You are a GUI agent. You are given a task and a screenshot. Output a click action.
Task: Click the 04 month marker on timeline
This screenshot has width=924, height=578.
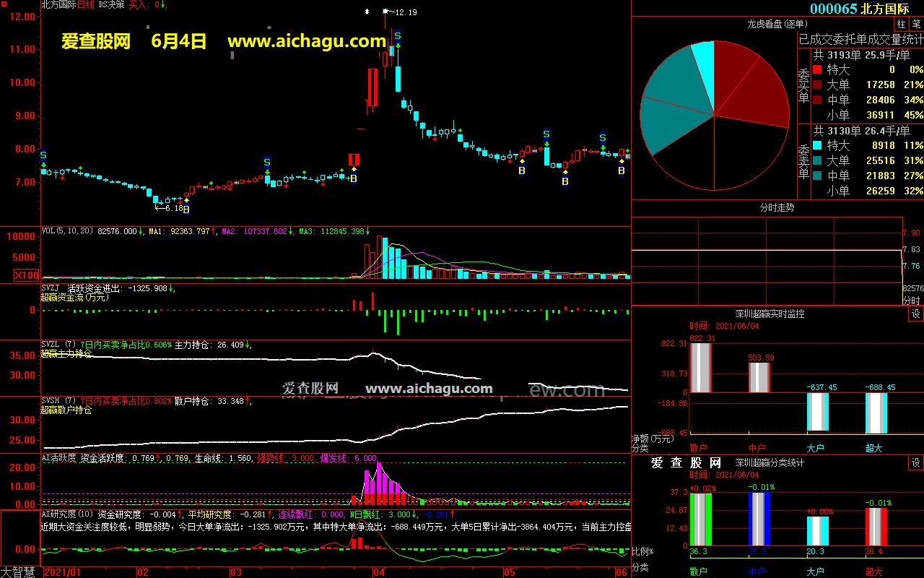[x=378, y=571]
